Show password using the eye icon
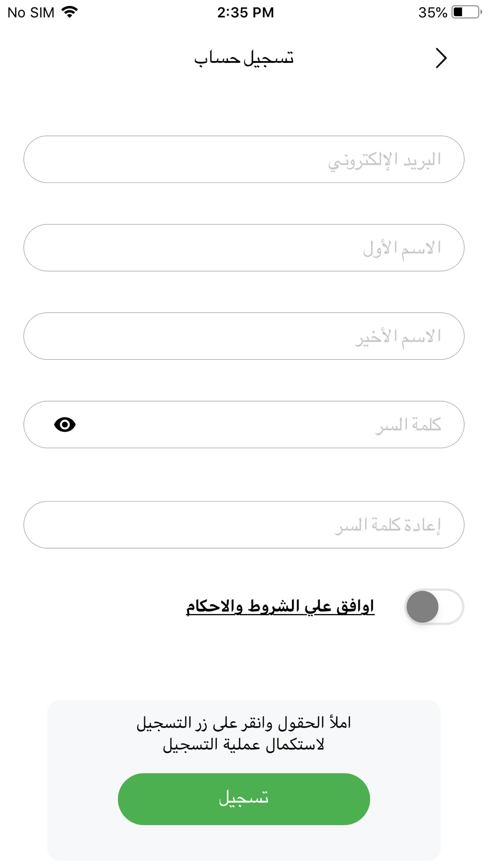488x868 pixels. [x=65, y=425]
